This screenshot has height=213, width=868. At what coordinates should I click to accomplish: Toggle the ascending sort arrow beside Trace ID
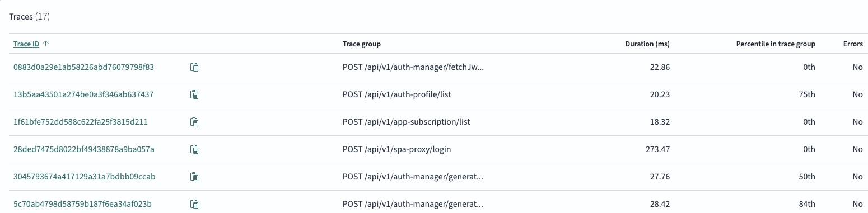[45, 44]
